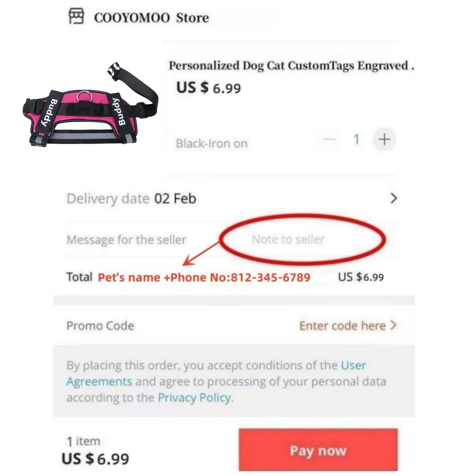Open Enter code here promo link
This screenshot has width=476, height=476.
pos(342,326)
